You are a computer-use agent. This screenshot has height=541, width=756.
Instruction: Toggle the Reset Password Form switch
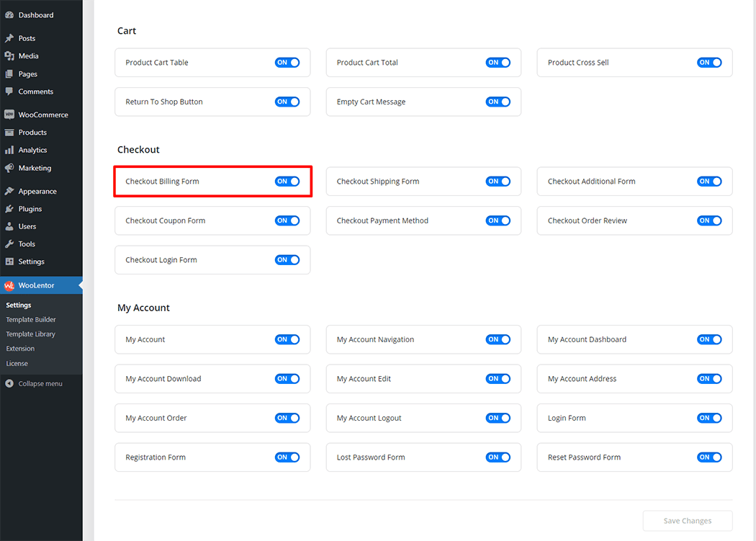(x=709, y=457)
